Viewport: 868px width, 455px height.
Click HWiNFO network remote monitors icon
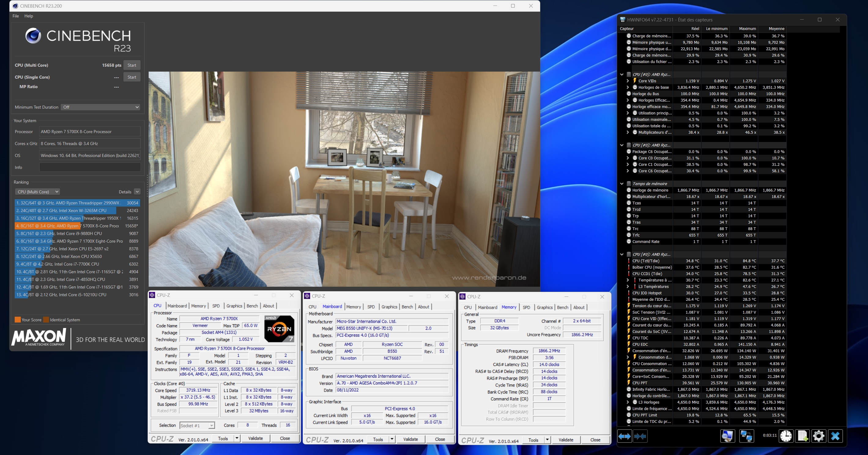tap(746, 436)
